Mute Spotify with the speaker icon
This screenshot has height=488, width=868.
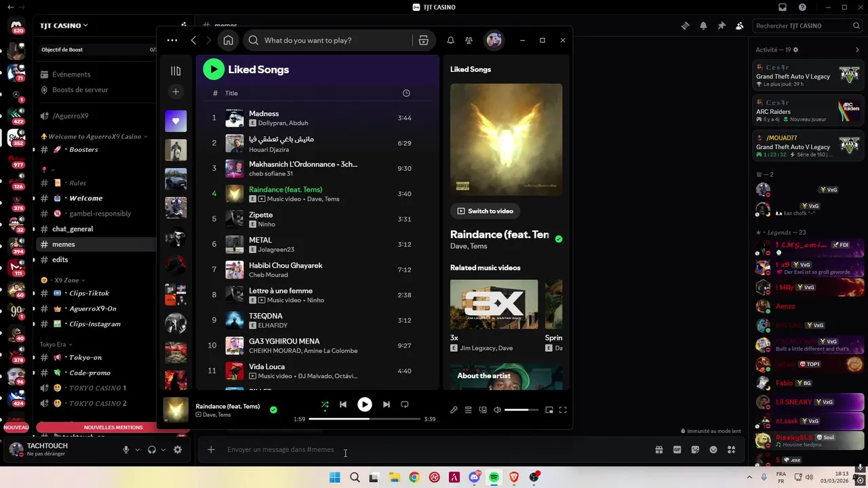[497, 410]
